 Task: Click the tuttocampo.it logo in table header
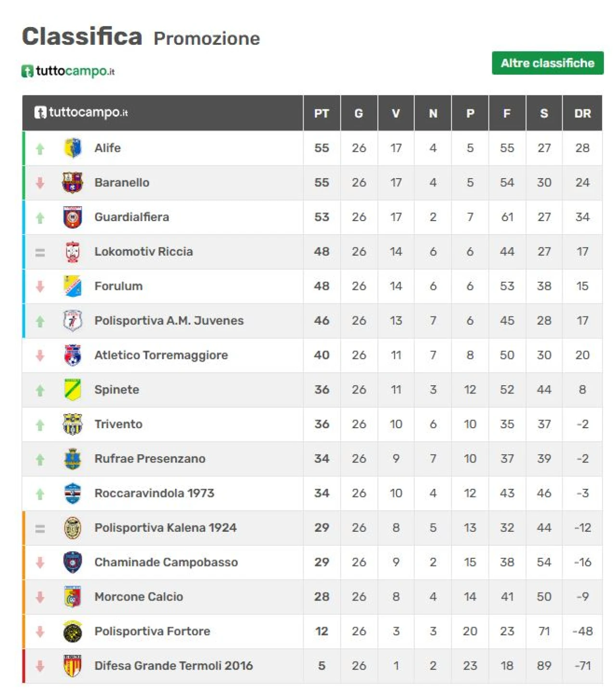click(x=81, y=113)
